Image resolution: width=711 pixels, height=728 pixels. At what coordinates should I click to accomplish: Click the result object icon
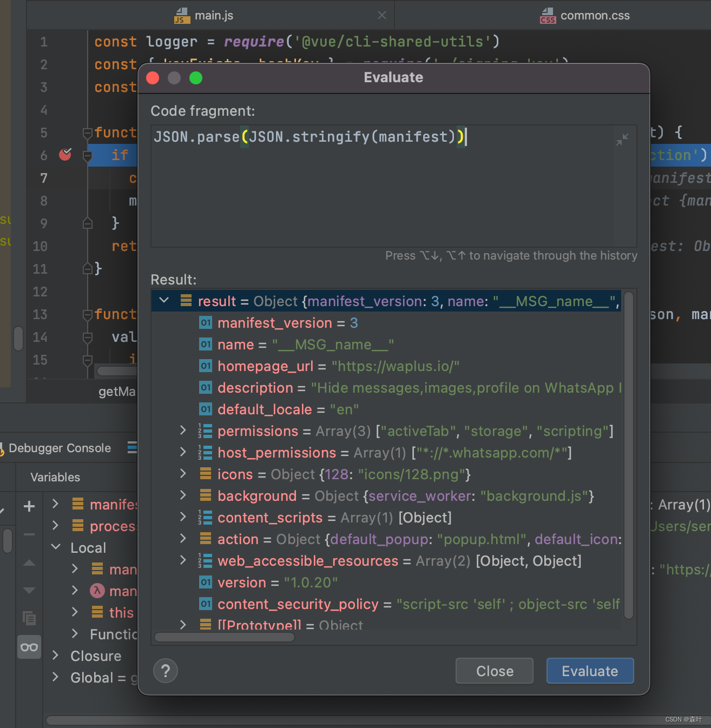tap(186, 300)
